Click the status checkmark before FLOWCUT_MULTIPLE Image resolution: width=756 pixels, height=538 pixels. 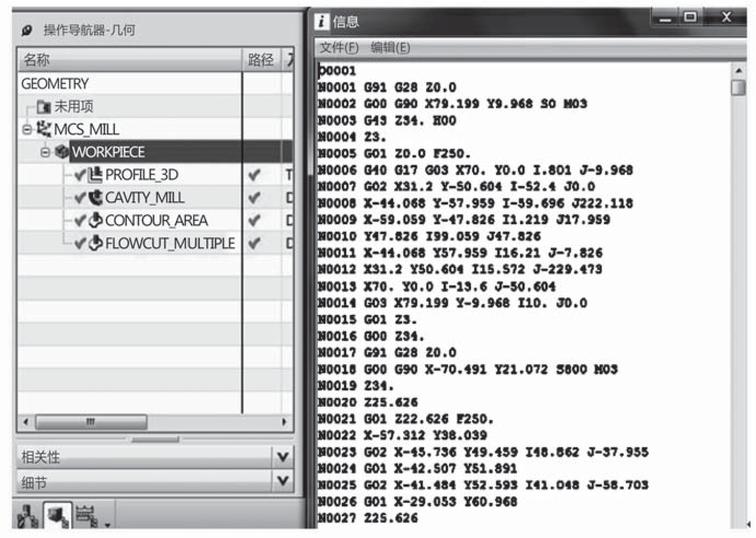[x=80, y=243]
